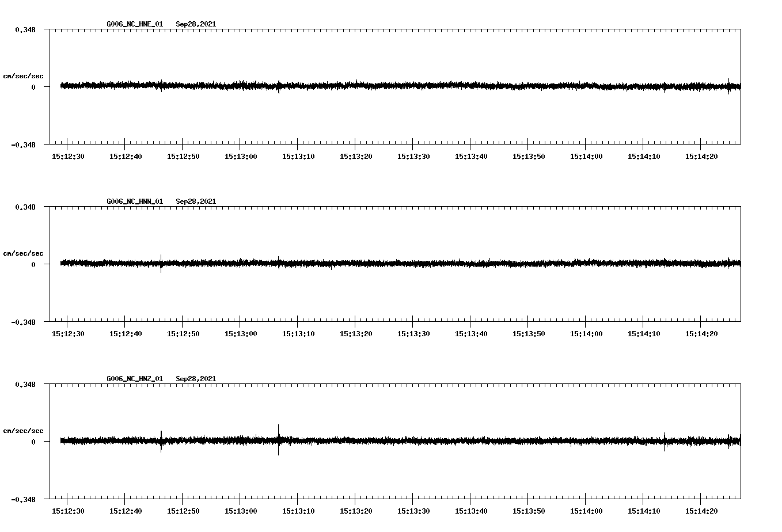Image resolution: width=782 pixels, height=532 pixels.
Task: Click the cm/sec/sec unit label on the HNZ plot
Action: [23, 431]
